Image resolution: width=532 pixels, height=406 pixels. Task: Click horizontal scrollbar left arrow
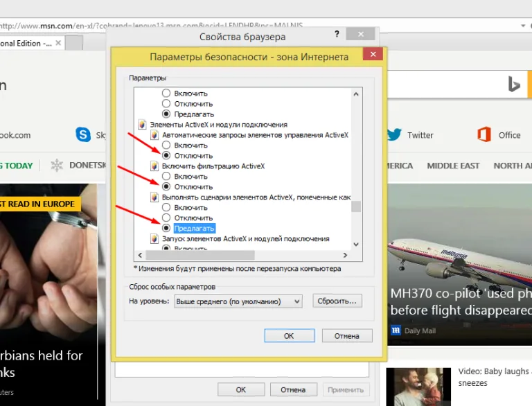pos(140,255)
